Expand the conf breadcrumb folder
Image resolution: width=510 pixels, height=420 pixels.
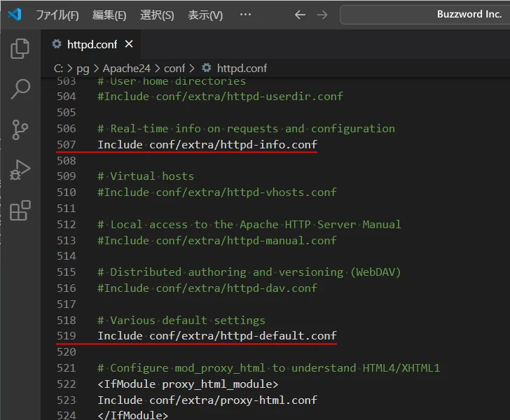(x=174, y=68)
